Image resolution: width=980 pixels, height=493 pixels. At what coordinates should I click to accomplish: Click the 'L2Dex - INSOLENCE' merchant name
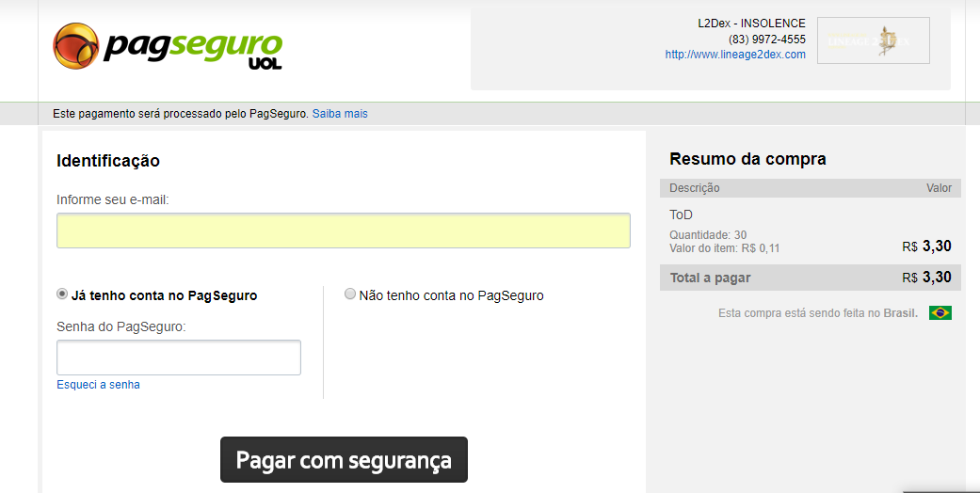pyautogui.click(x=751, y=24)
